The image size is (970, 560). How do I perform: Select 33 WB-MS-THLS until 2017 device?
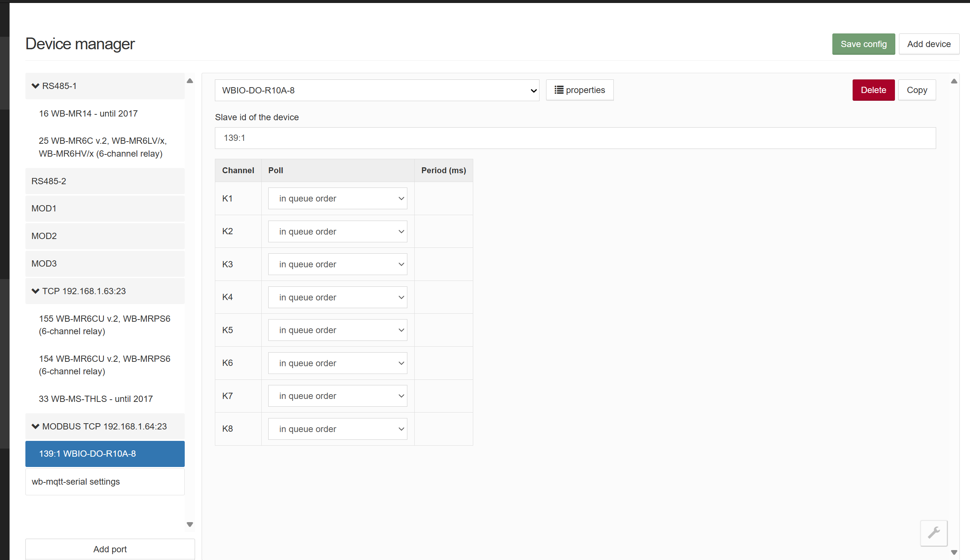pos(96,399)
